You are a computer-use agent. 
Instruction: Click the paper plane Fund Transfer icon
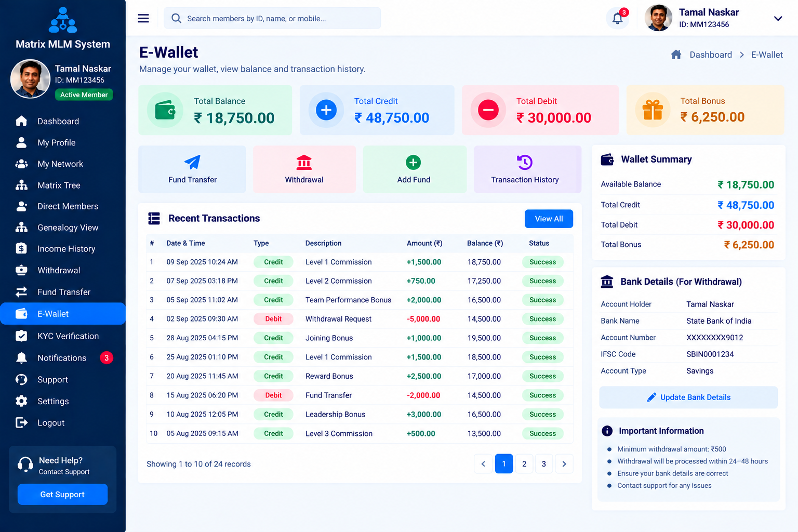pos(192,162)
